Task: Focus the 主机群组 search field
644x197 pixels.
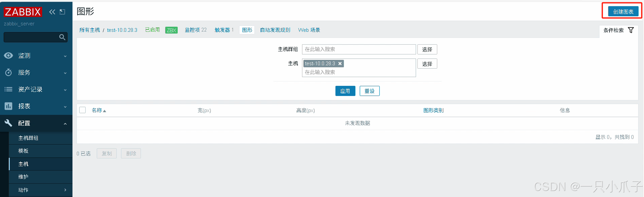Action: (x=359, y=49)
